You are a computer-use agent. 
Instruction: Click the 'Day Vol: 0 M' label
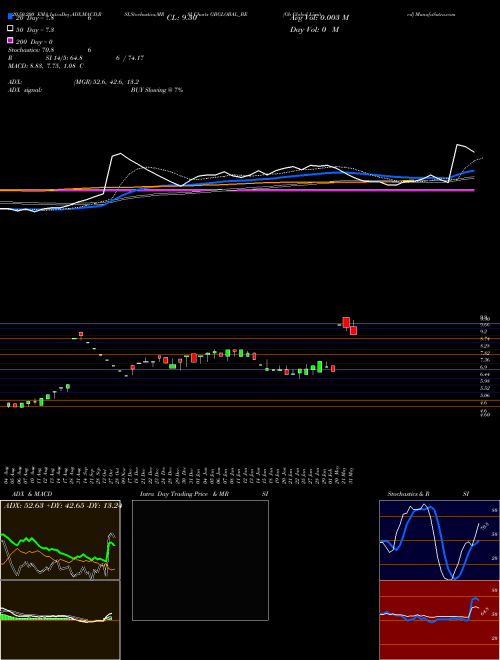click(x=314, y=29)
